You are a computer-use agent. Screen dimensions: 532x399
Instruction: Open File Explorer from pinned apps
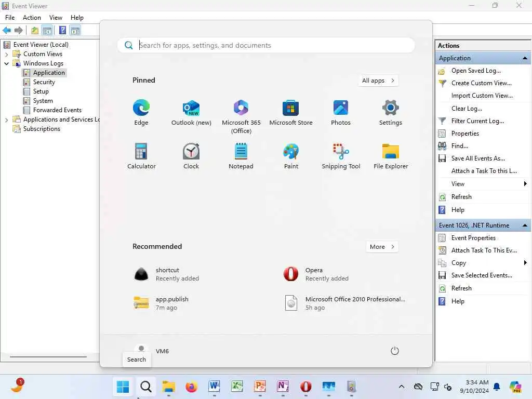(391, 156)
